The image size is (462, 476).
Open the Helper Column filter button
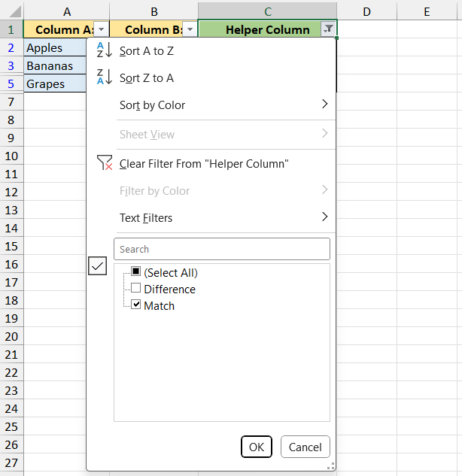328,29
